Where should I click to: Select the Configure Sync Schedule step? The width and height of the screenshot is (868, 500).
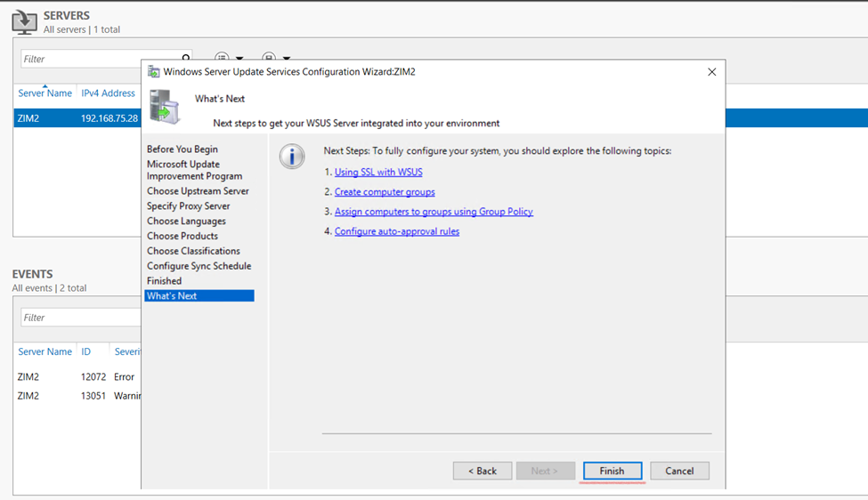point(199,266)
